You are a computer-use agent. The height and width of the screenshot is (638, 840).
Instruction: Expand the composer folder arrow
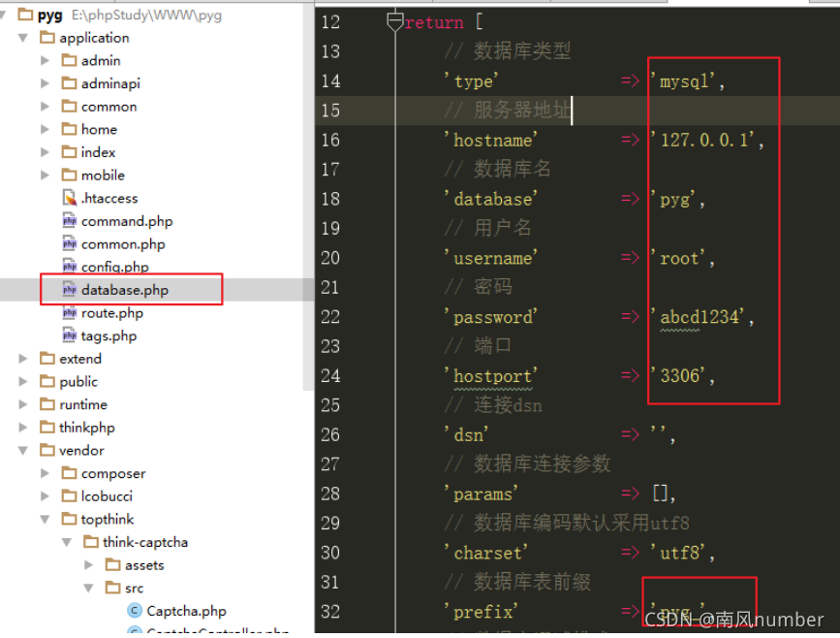[x=45, y=473]
